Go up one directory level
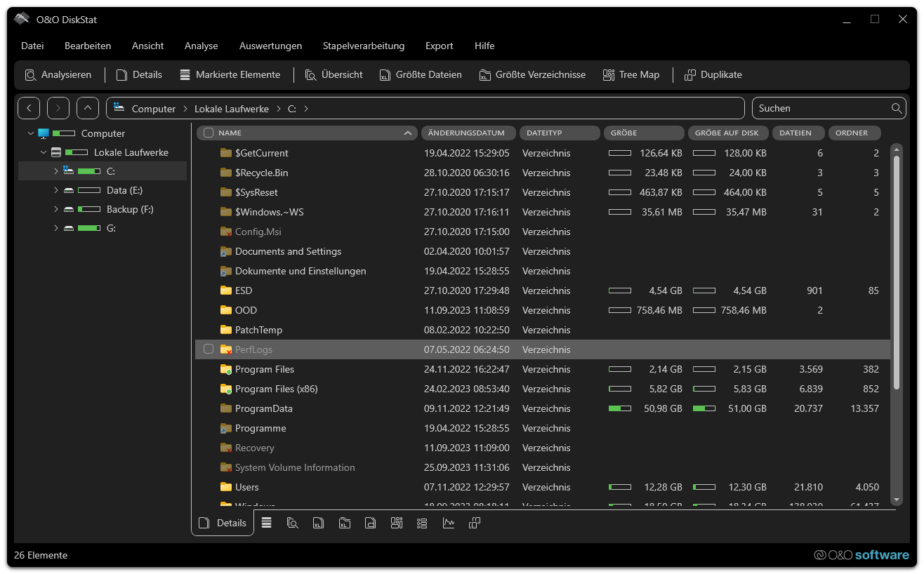 click(88, 108)
